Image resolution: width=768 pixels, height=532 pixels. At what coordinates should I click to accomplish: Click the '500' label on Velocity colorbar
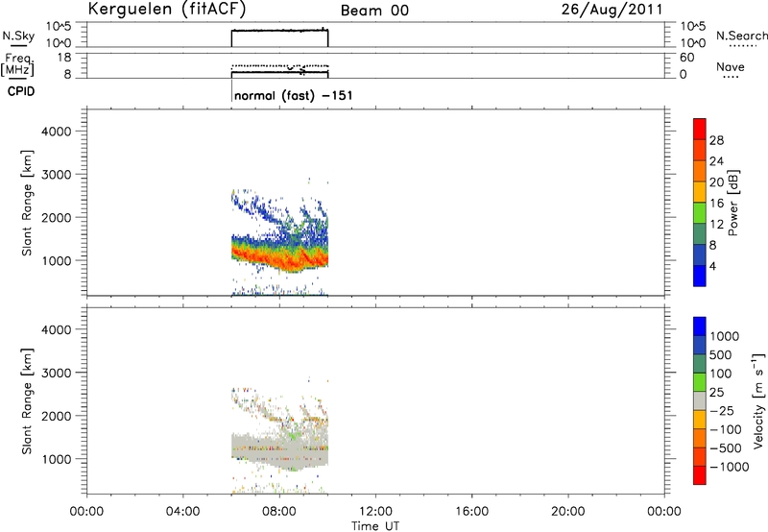[721, 354]
